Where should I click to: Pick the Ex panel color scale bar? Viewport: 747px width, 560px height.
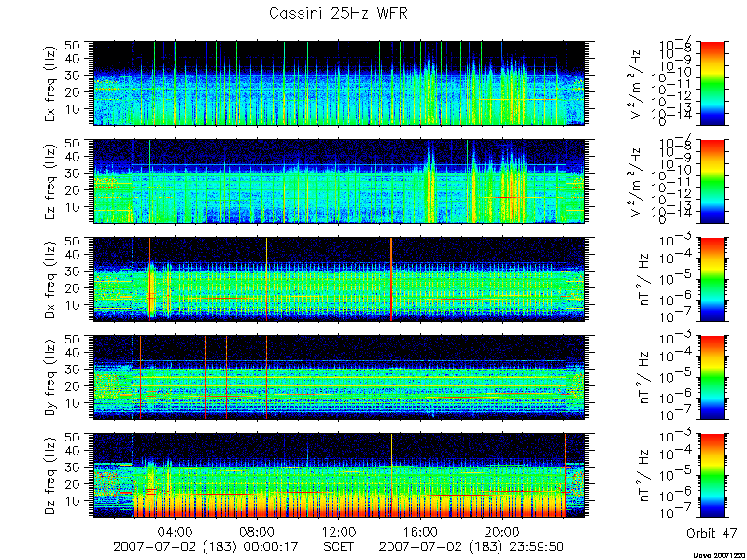click(712, 83)
